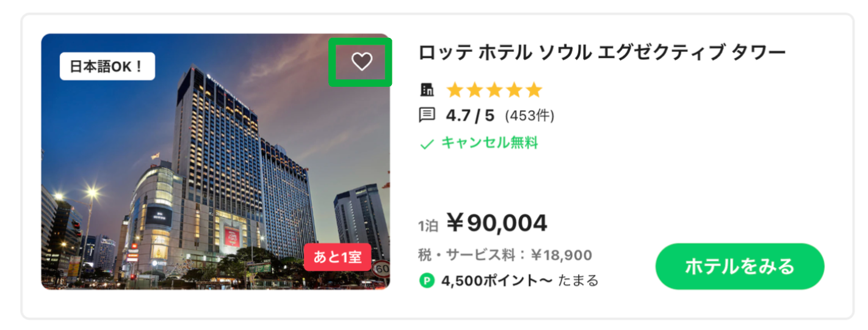Click the ¥90,004 nightly price
Image resolution: width=868 pixels, height=330 pixels.
[x=496, y=224]
